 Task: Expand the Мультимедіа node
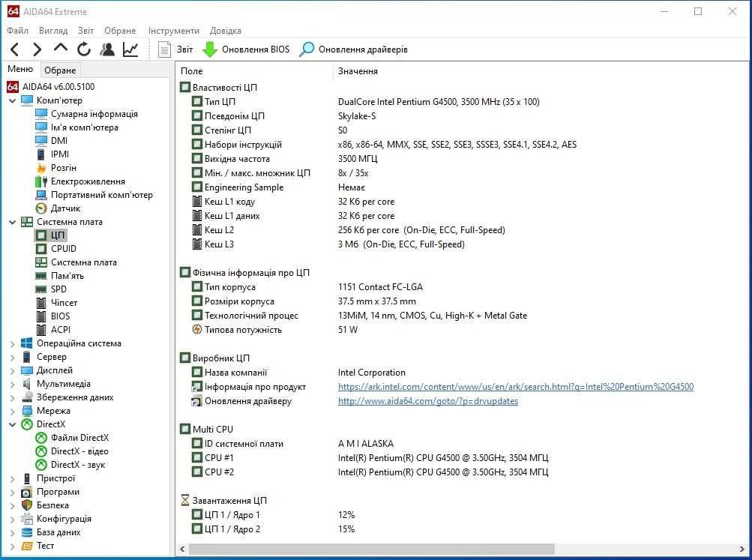point(13,384)
